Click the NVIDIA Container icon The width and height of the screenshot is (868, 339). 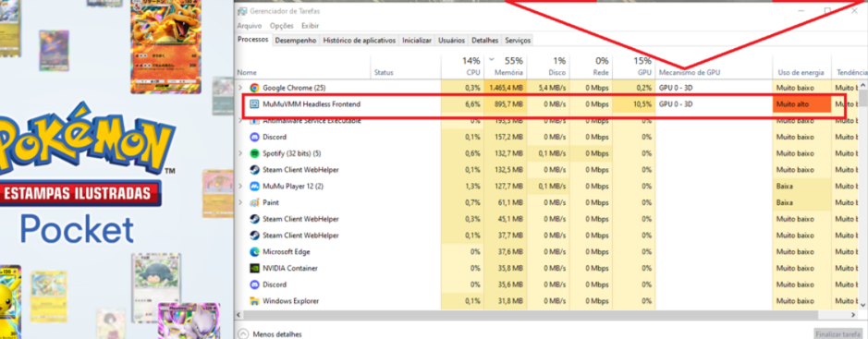tap(254, 268)
